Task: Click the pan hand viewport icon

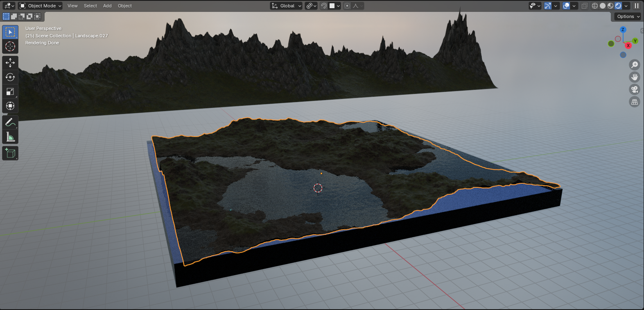Action: coord(635,77)
